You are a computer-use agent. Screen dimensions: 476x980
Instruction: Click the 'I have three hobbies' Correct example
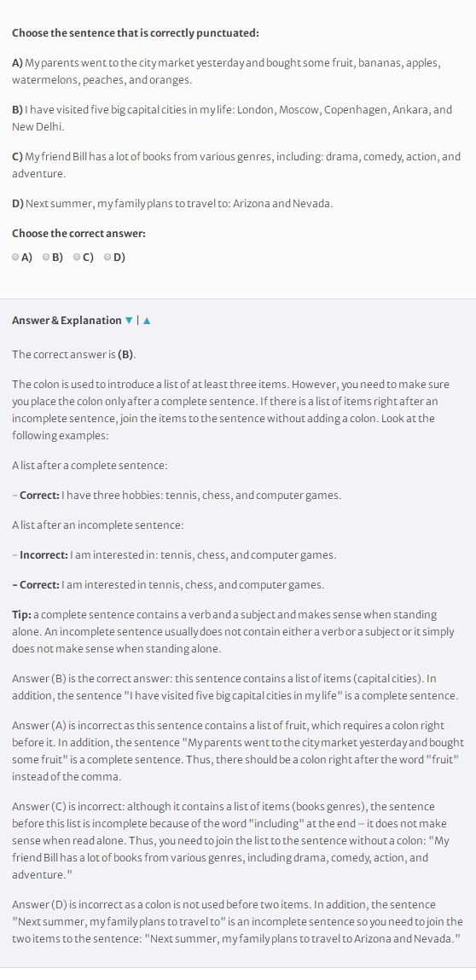177,496
